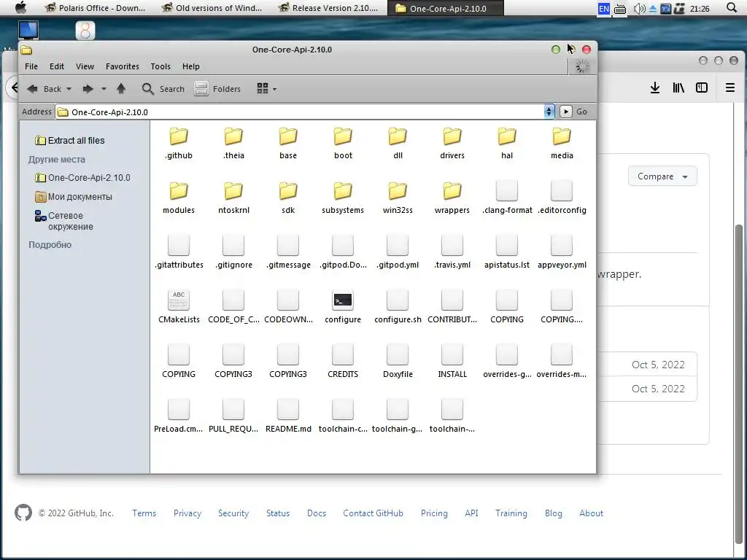This screenshot has height=560, width=747.
Task: Open the browser hamburger menu
Action: [x=729, y=87]
